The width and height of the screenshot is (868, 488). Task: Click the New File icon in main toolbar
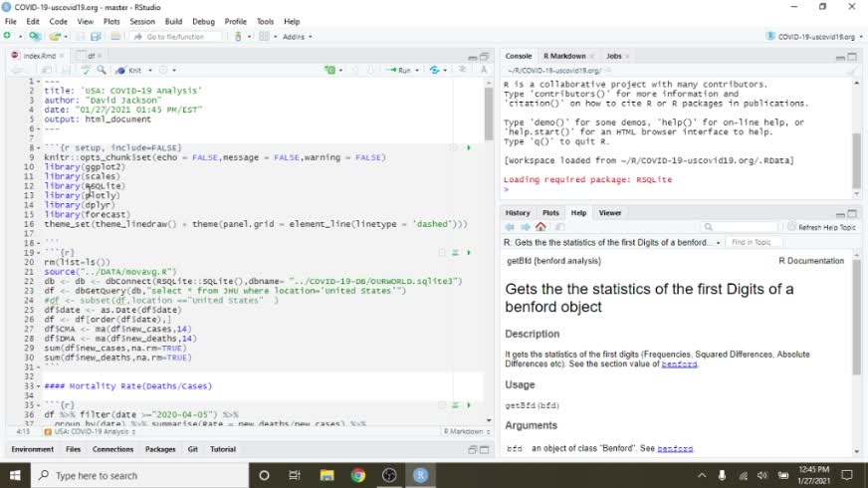coord(7,36)
